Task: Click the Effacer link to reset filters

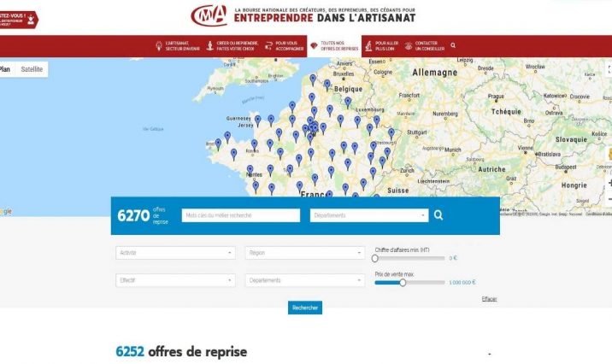Action: (x=489, y=299)
